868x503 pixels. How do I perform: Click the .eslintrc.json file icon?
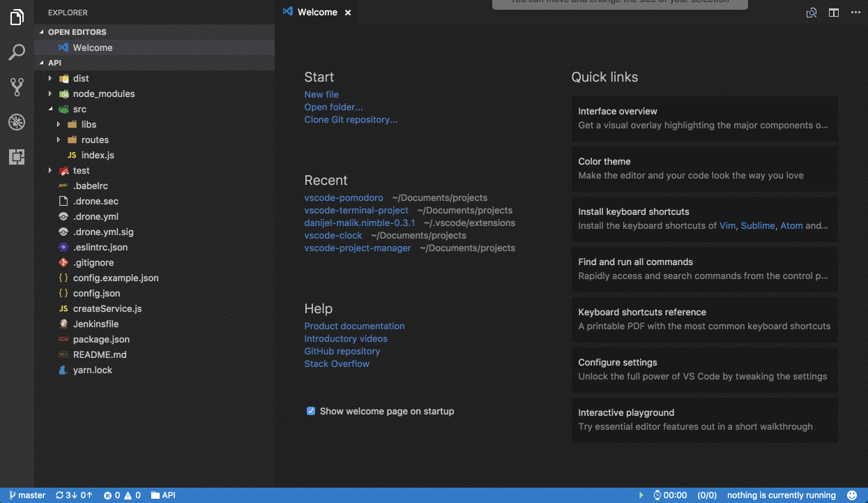63,247
